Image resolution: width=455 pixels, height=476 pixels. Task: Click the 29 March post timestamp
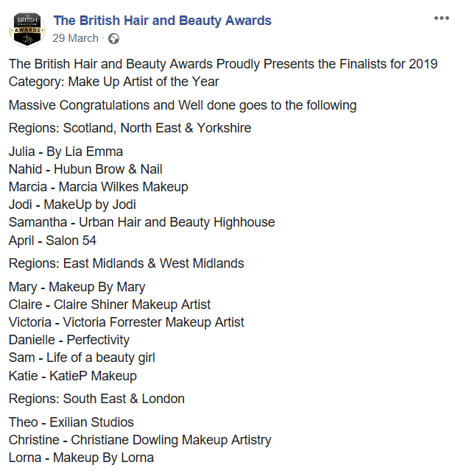[x=75, y=38]
